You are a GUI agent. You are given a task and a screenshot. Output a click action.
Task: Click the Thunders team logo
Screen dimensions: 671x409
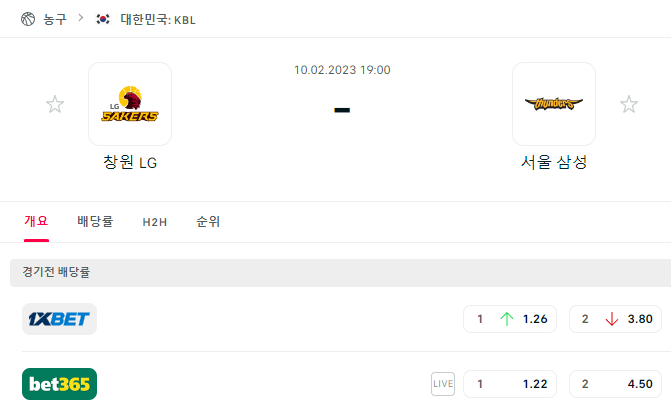(x=554, y=104)
